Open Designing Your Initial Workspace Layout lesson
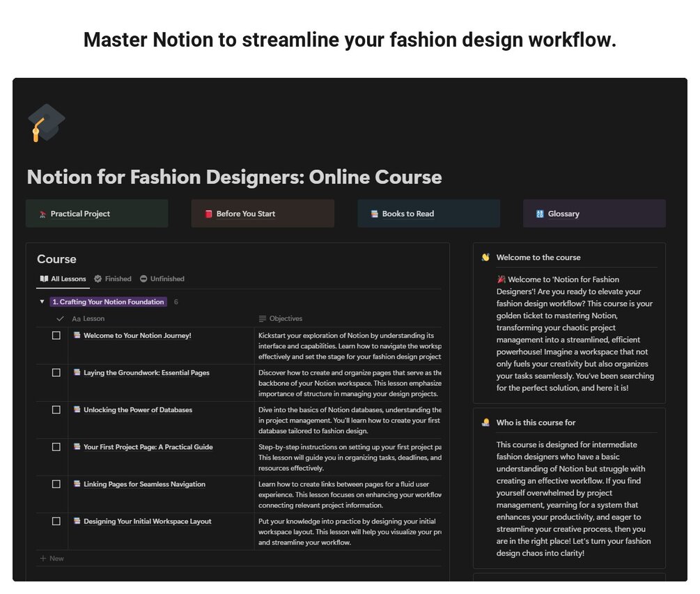The height and width of the screenshot is (594, 700). click(x=148, y=522)
